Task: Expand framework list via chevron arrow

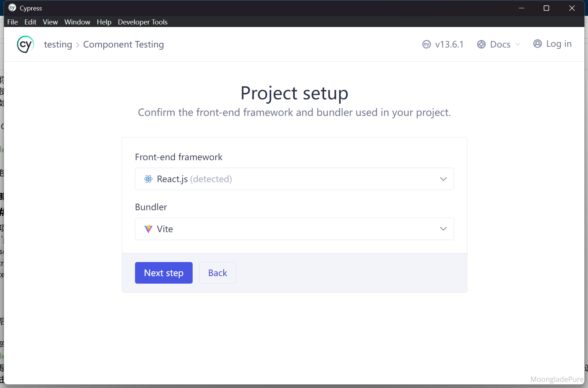Action: 443,179
